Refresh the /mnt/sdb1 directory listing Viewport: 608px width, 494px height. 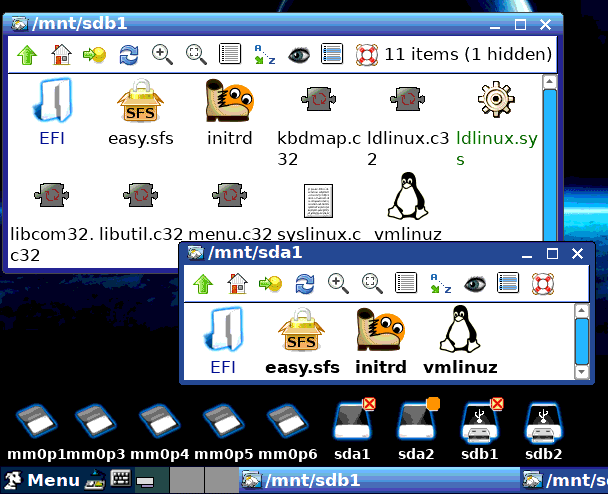point(128,54)
